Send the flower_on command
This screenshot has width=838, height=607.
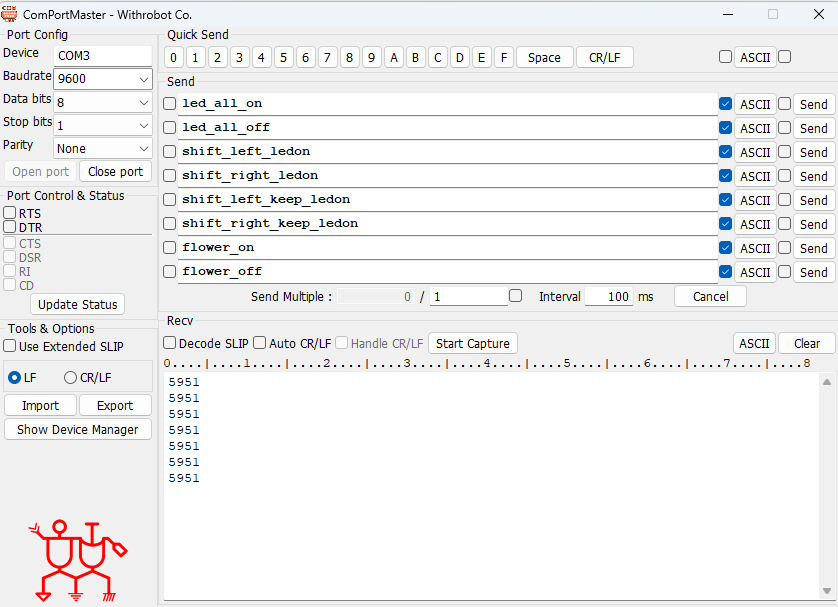click(813, 249)
